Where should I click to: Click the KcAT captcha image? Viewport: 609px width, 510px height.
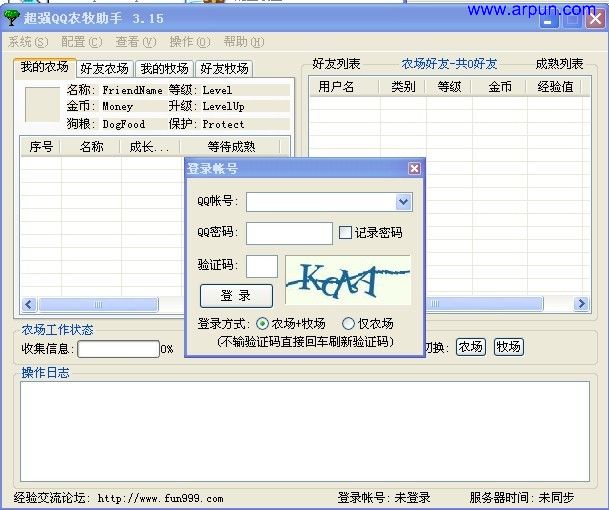pos(347,280)
